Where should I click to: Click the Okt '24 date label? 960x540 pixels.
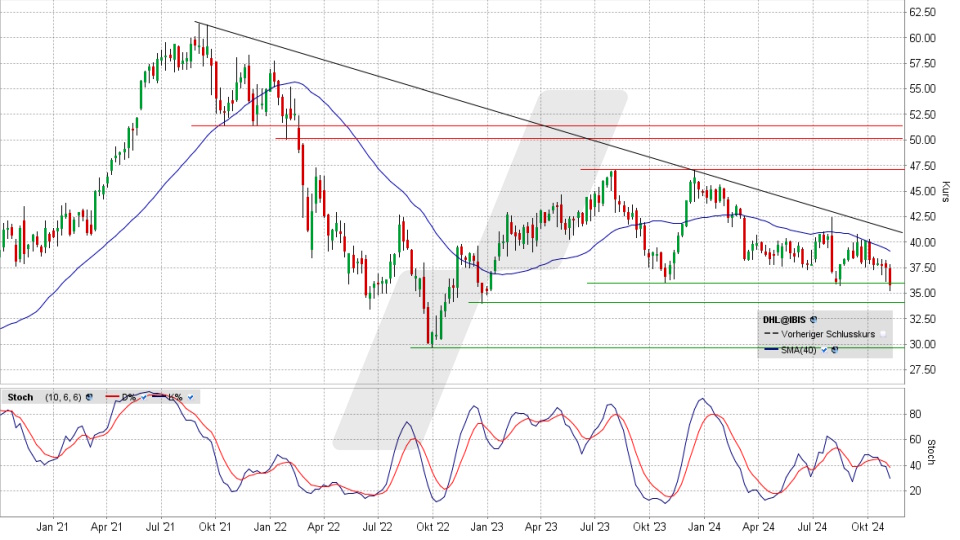tap(867, 527)
